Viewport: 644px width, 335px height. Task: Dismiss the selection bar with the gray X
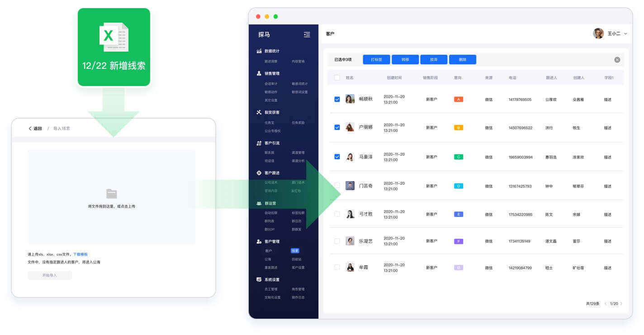[617, 60]
